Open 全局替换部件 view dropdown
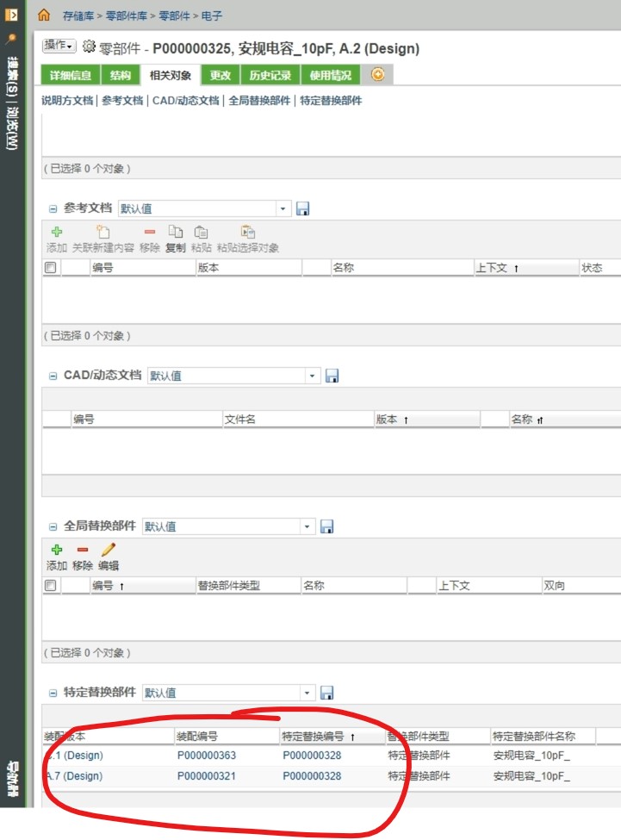Viewport: 621px width, 840px height. (x=307, y=526)
